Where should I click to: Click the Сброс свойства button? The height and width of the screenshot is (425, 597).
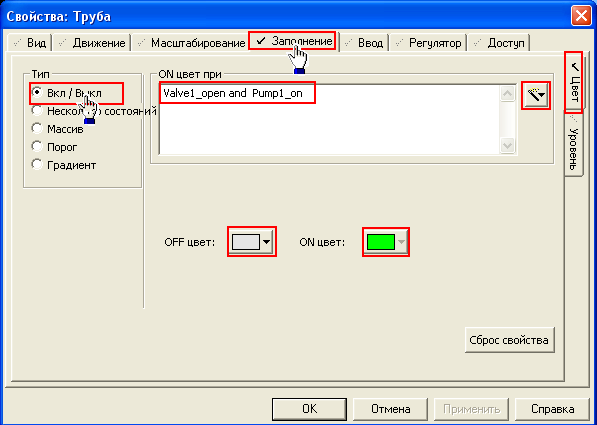(509, 340)
